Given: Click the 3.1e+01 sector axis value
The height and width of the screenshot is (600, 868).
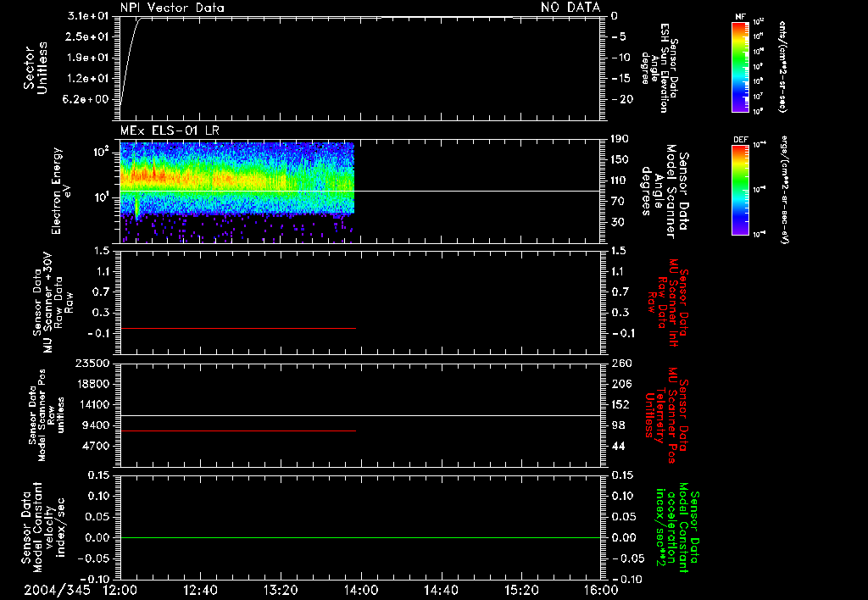Looking at the screenshot, I should click(88, 16).
